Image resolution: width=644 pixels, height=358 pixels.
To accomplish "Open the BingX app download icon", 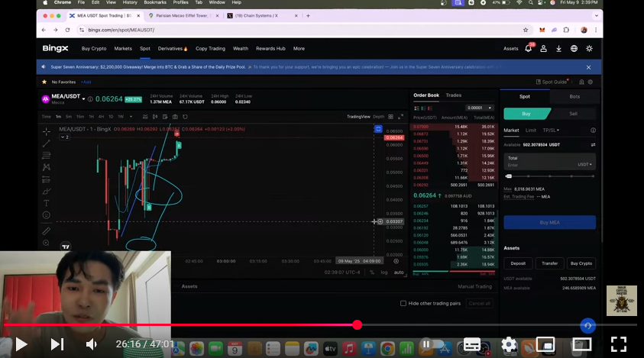I will [x=558, y=48].
